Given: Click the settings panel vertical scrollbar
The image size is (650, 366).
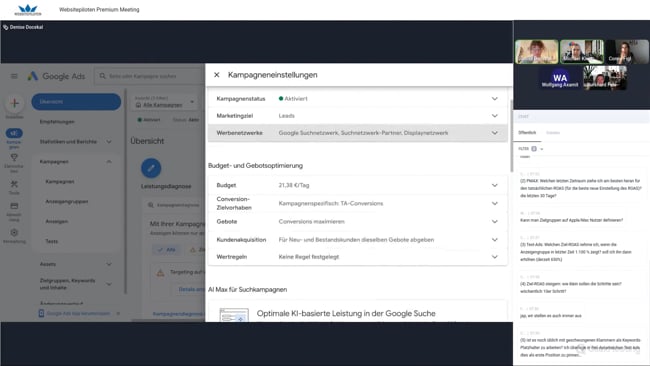Looking at the screenshot, I should click(x=512, y=136).
